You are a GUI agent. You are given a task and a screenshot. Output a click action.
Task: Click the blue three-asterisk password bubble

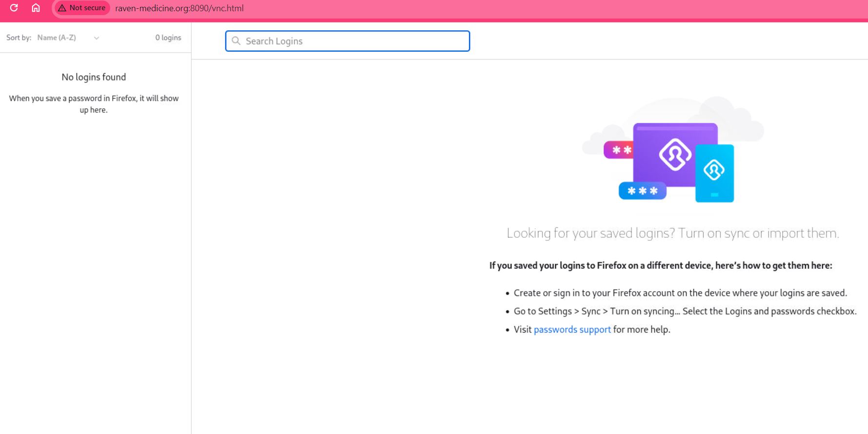(x=642, y=191)
